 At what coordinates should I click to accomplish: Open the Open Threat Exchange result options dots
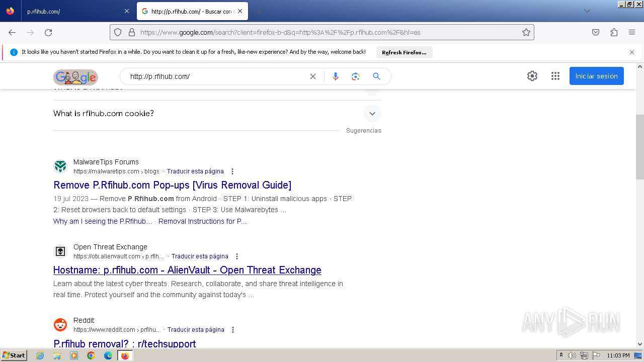[237, 256]
